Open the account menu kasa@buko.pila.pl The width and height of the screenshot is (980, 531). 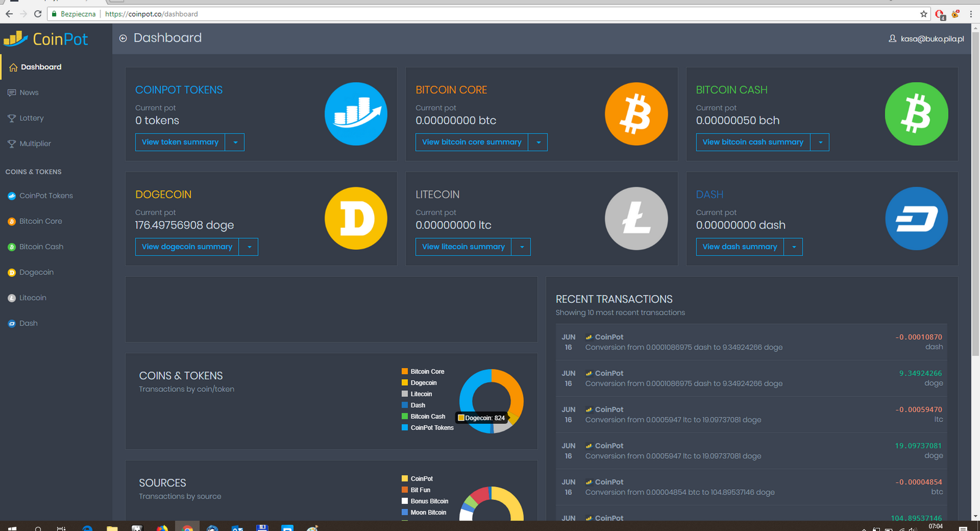point(926,39)
